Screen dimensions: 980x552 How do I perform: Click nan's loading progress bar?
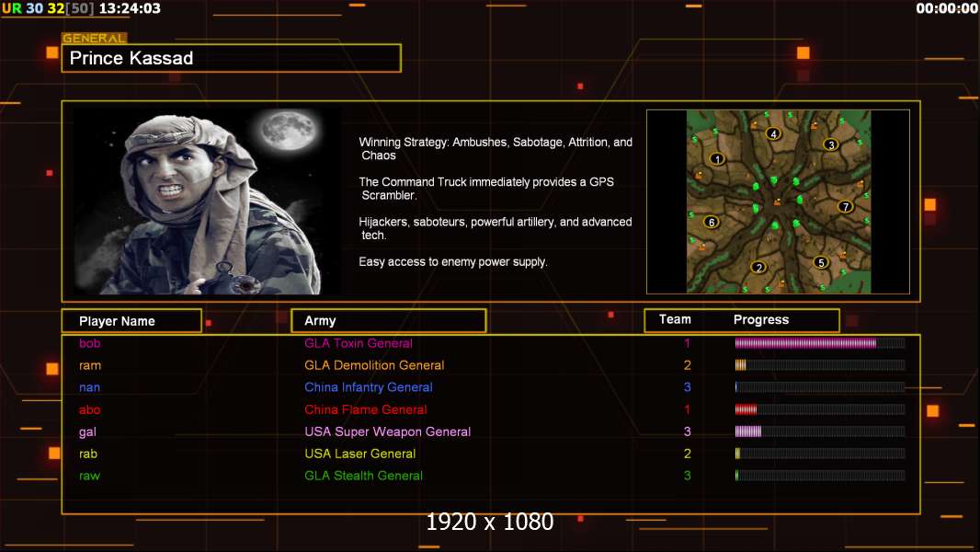coord(820,387)
